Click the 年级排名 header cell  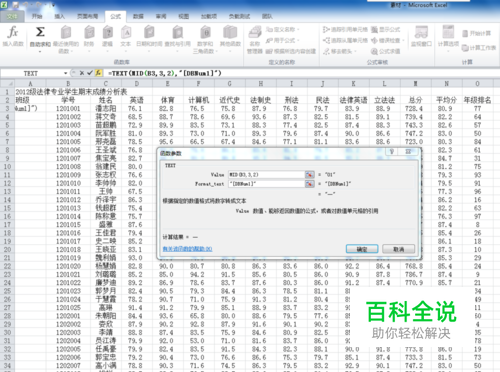pos(477,100)
